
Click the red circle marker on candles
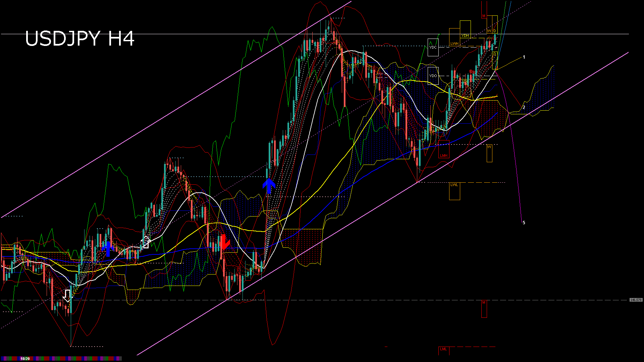click(471, 71)
